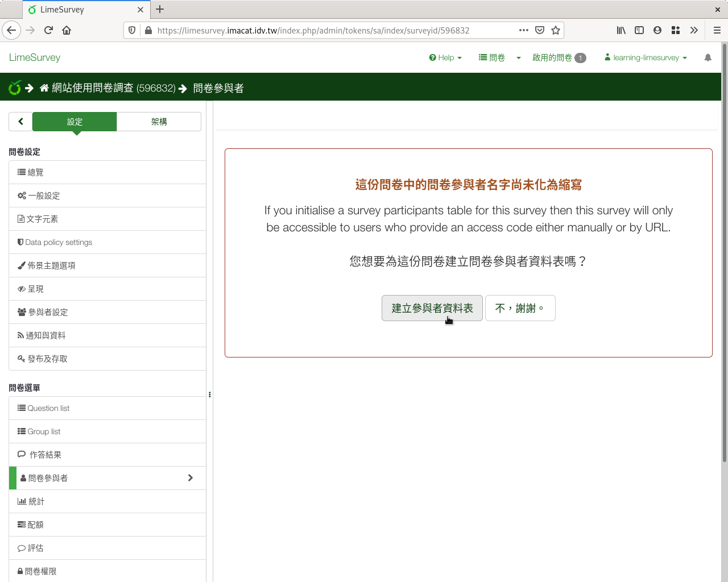Viewport: 728px width, 582px height.
Task: Open Firefox account icon
Action: [x=657, y=30]
